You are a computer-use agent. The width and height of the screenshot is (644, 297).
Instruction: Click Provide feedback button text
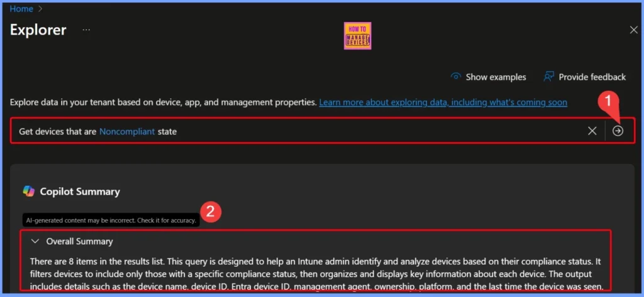click(x=592, y=77)
